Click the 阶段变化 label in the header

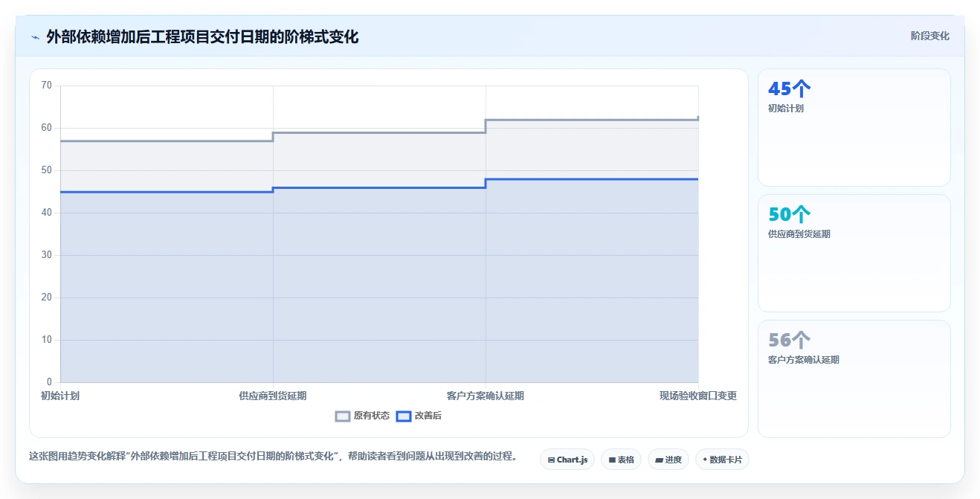[929, 36]
